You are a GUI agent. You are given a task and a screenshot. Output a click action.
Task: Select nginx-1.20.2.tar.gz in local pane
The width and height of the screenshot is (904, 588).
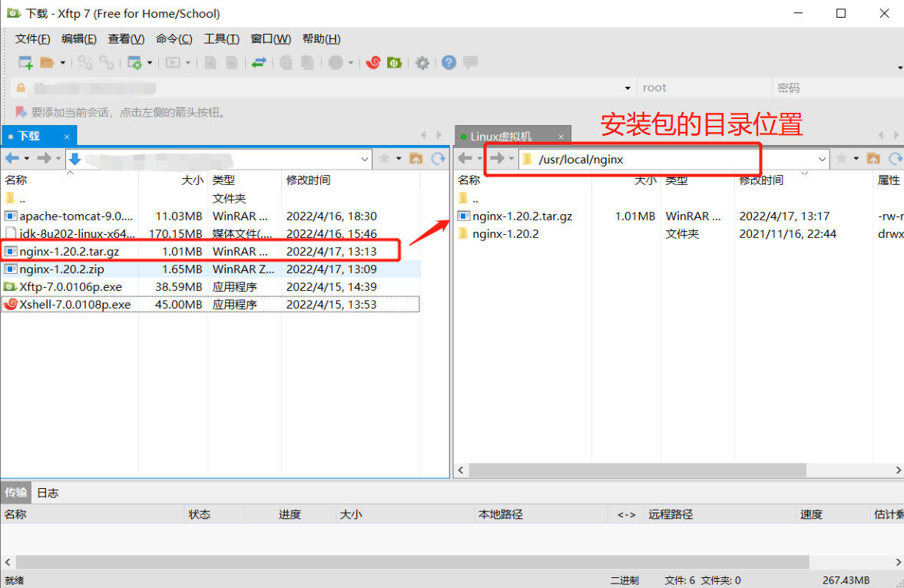[x=211, y=251]
